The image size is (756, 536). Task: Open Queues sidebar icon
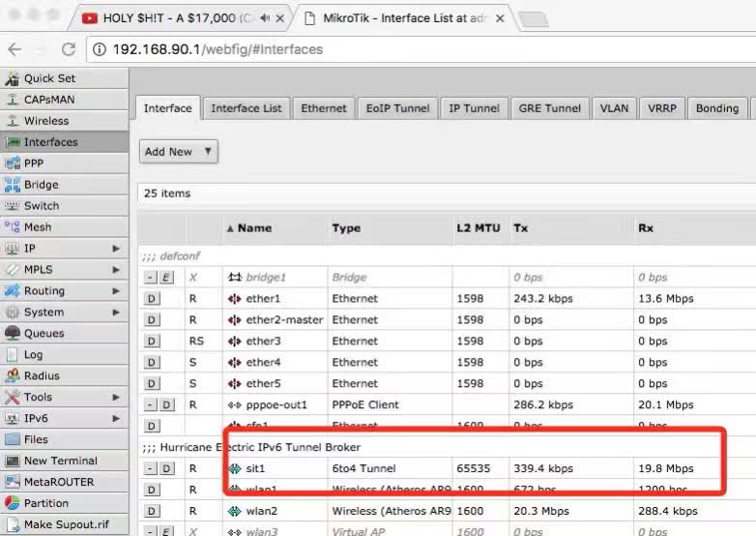(12, 333)
